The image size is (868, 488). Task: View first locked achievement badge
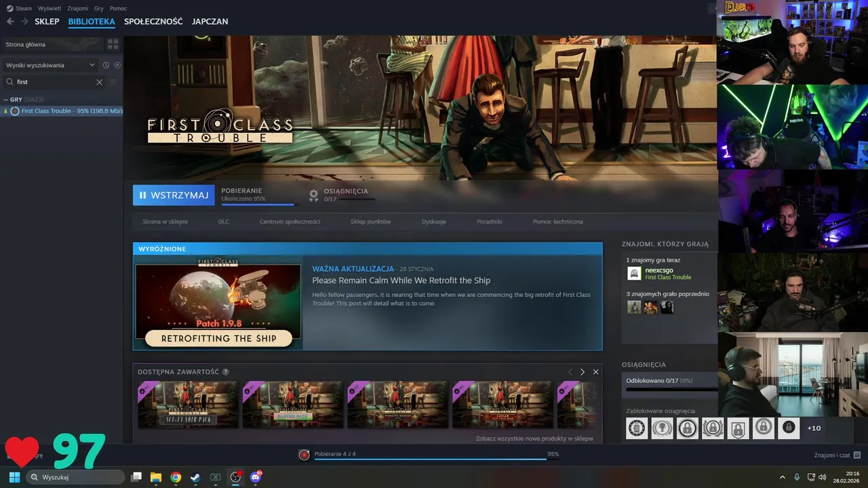[637, 428]
